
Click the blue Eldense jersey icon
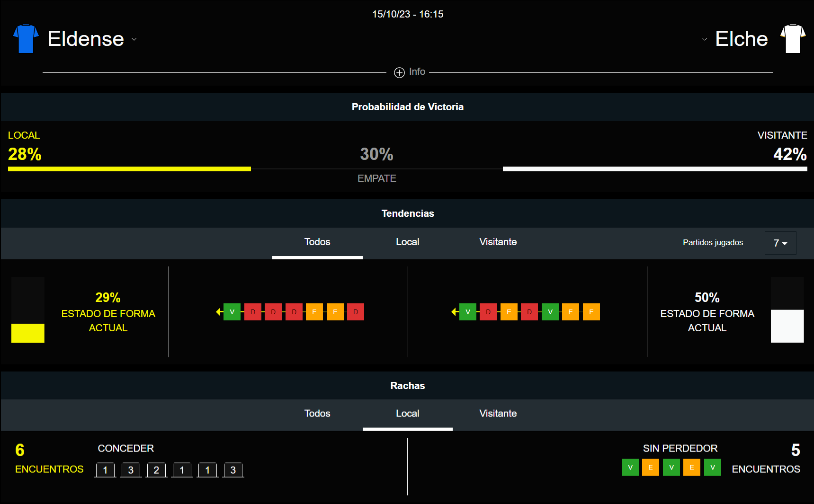point(26,39)
